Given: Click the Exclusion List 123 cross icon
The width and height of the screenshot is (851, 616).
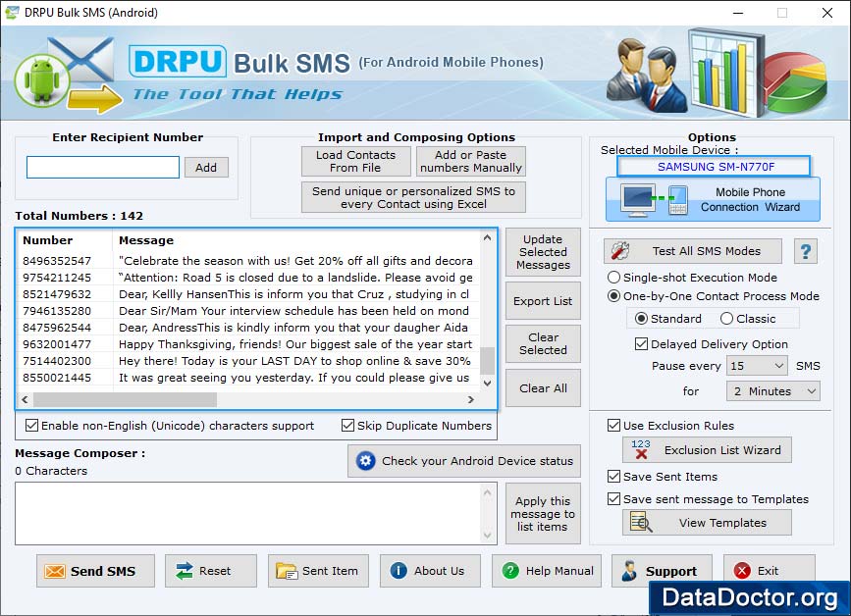Looking at the screenshot, I should point(640,449).
